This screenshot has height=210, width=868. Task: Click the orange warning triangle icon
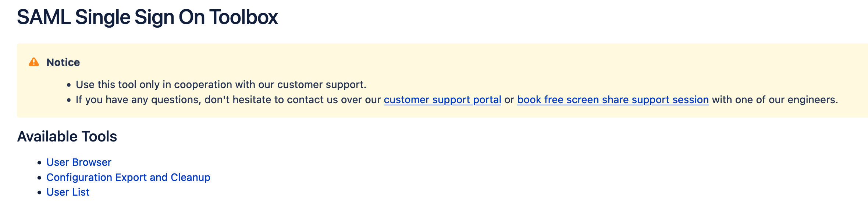(x=34, y=62)
